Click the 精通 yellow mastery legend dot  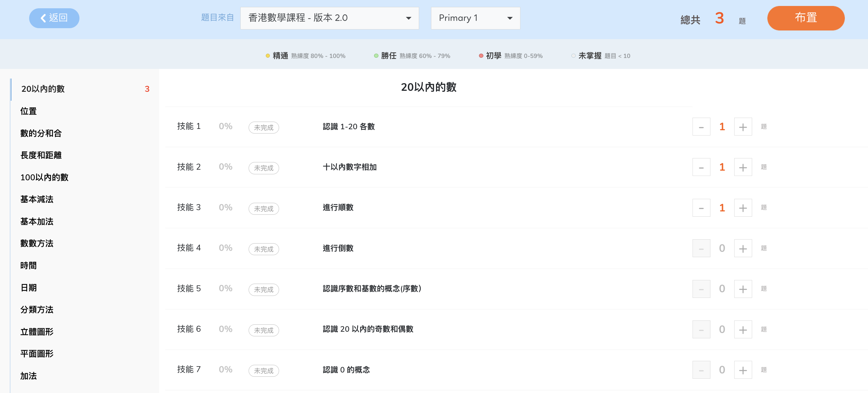click(x=267, y=56)
